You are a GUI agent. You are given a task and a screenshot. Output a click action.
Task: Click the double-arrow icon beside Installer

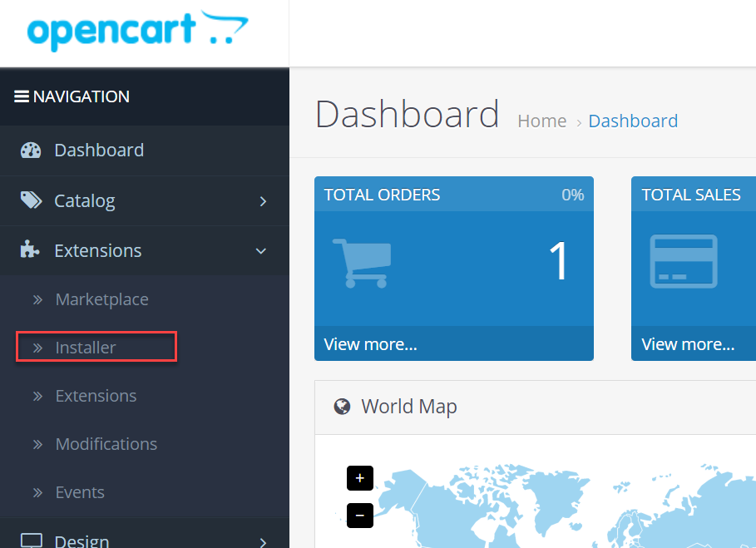coord(37,348)
